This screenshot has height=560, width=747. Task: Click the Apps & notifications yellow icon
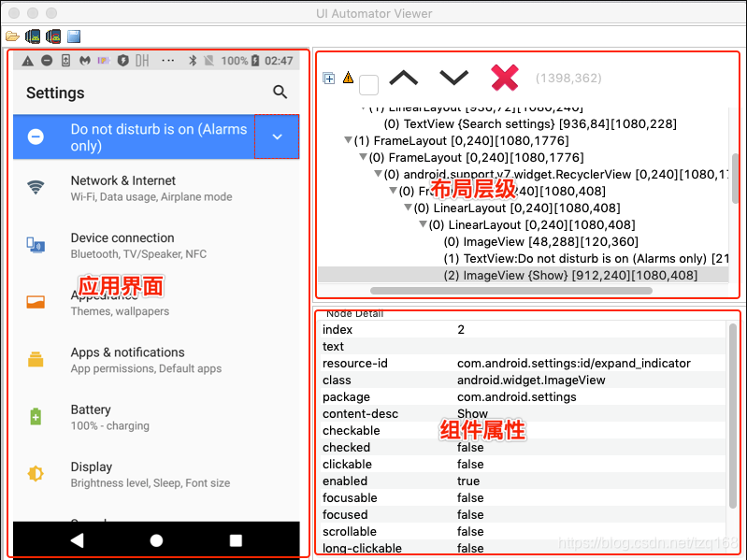(36, 359)
